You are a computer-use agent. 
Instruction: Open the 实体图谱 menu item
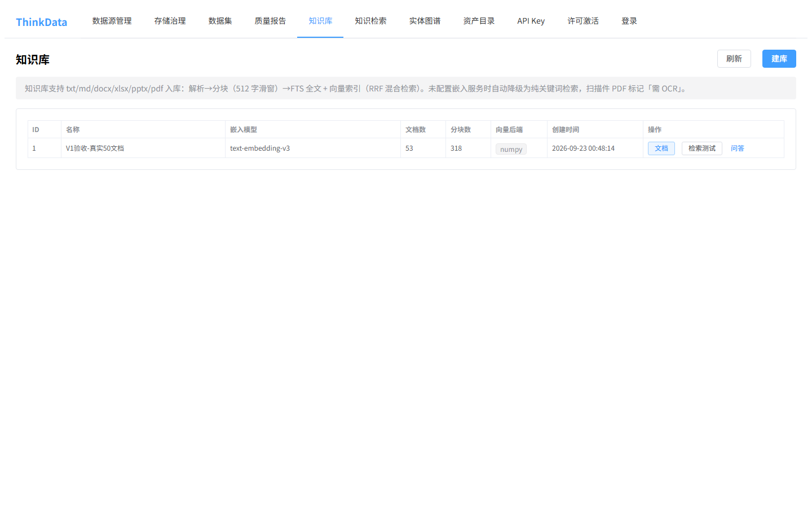point(425,21)
